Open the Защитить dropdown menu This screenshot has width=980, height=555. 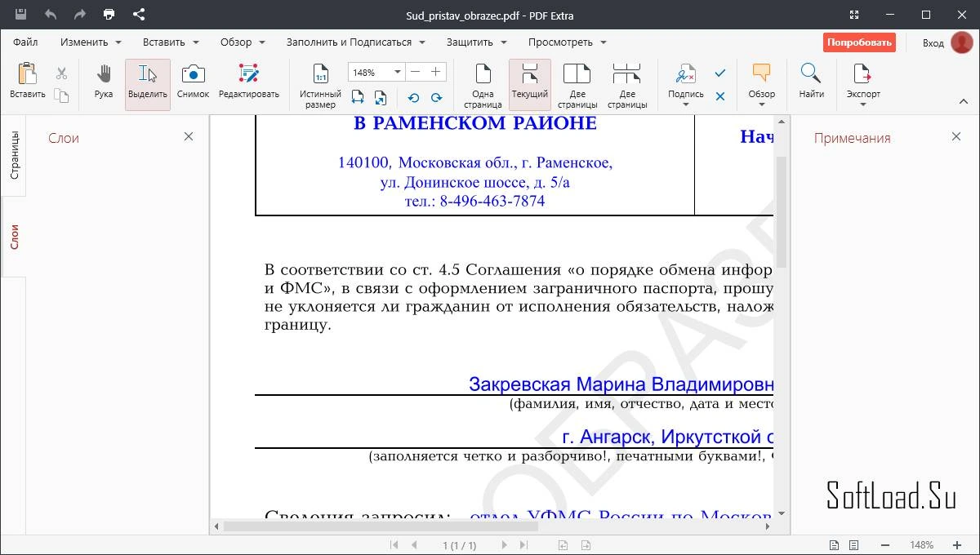click(x=475, y=42)
